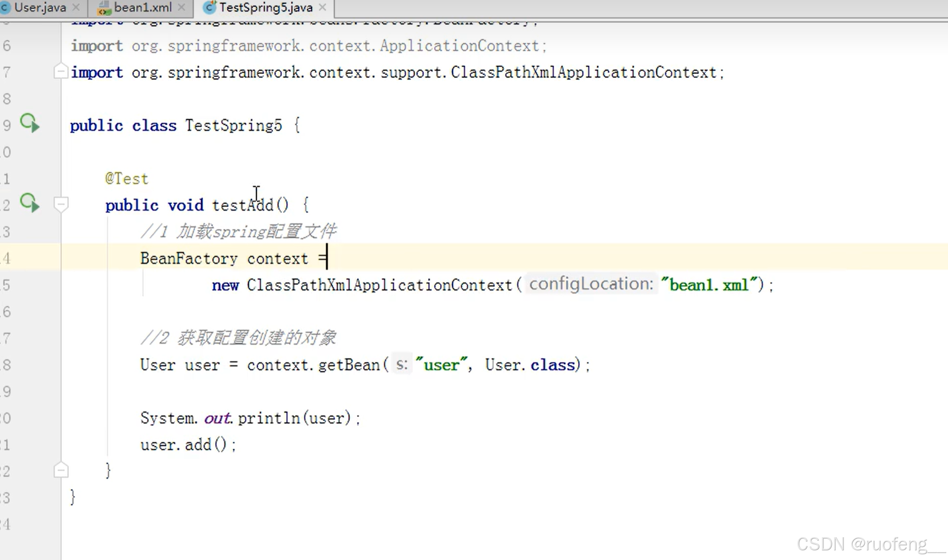
Task: Close the bean1.xml tab
Action: [182, 7]
